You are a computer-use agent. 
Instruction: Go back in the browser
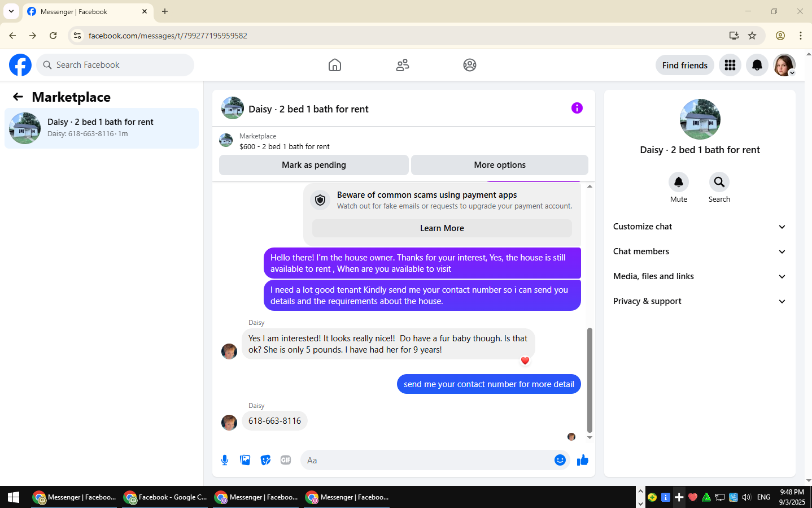point(12,36)
